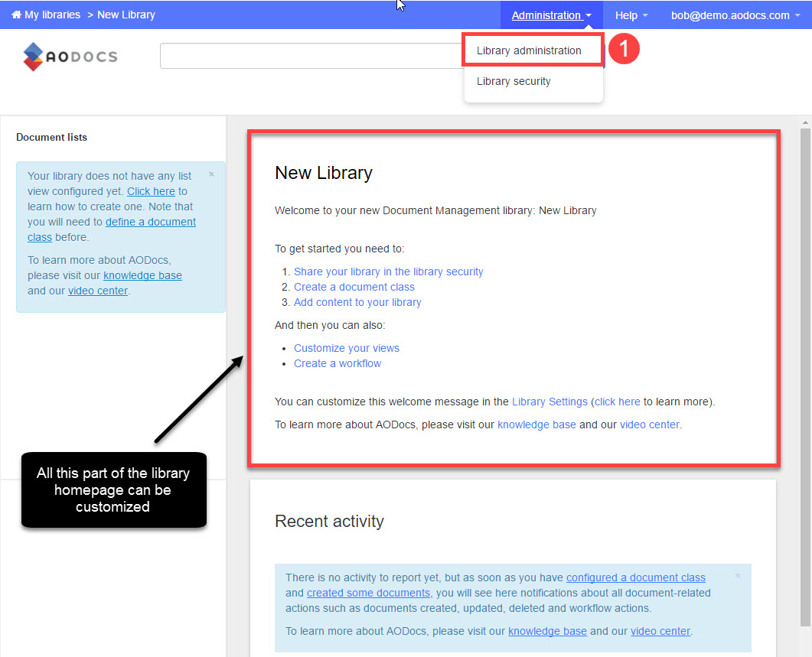Viewport: 812px width, 657px height.
Task: Click the 'New Library' welcome title
Action: coord(324,172)
